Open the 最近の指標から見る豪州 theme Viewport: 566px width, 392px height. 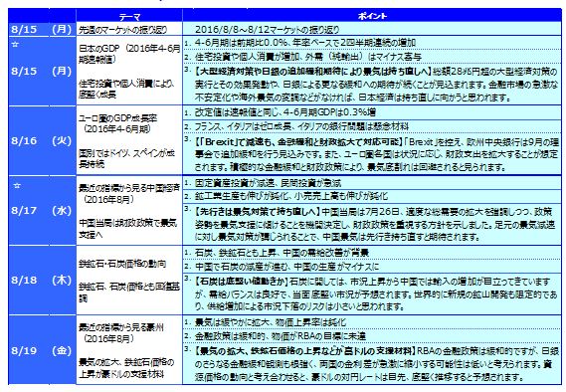pos(121,333)
